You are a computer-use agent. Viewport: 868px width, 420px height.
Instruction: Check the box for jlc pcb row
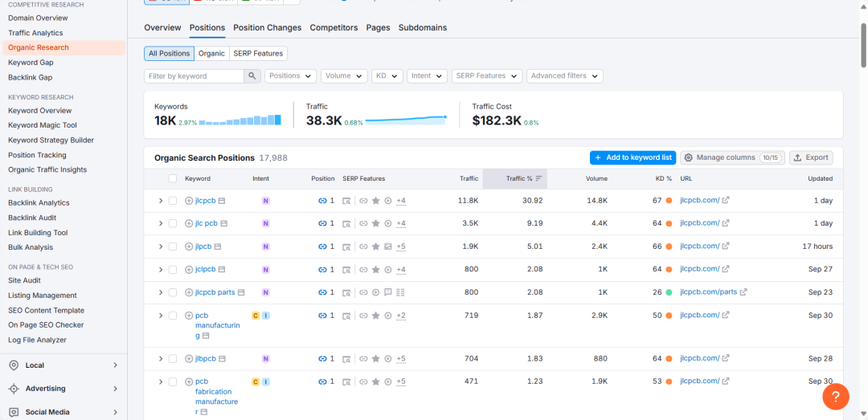[173, 223]
